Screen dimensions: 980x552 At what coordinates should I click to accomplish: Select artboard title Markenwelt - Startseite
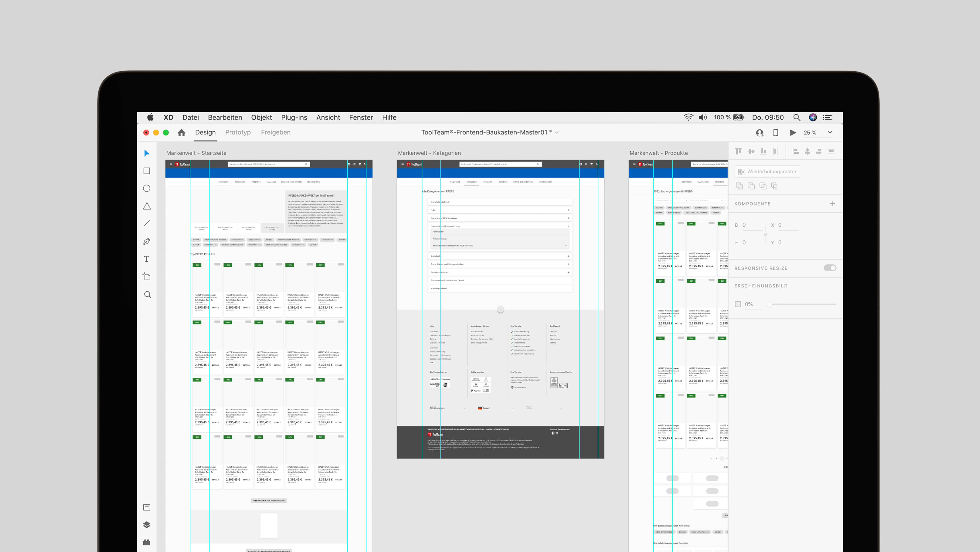tap(196, 153)
